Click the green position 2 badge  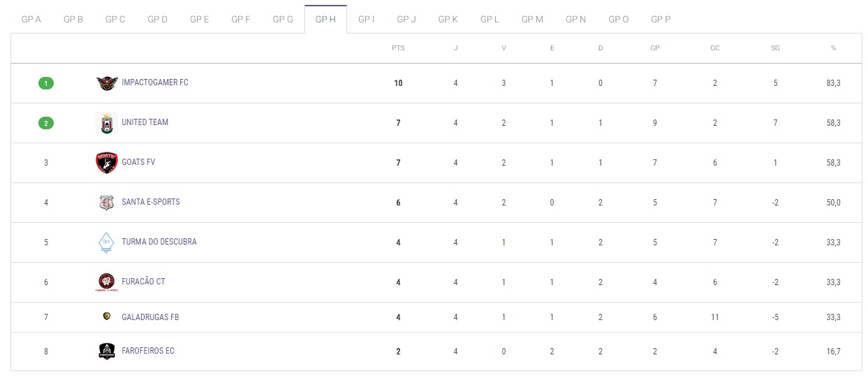(46, 123)
